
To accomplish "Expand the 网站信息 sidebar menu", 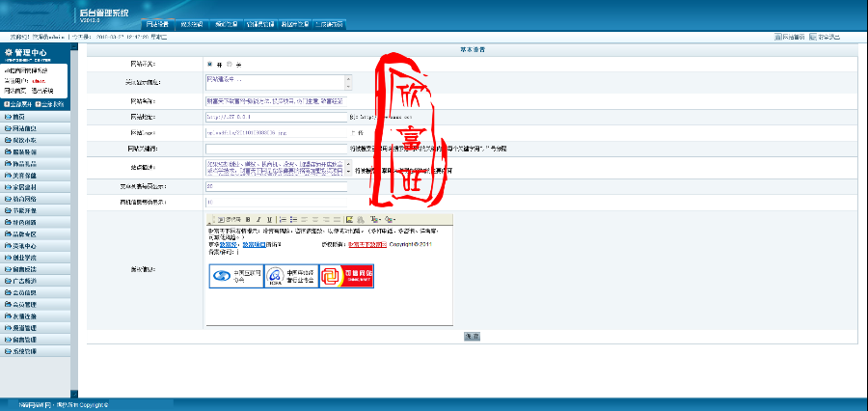I will click(36, 128).
